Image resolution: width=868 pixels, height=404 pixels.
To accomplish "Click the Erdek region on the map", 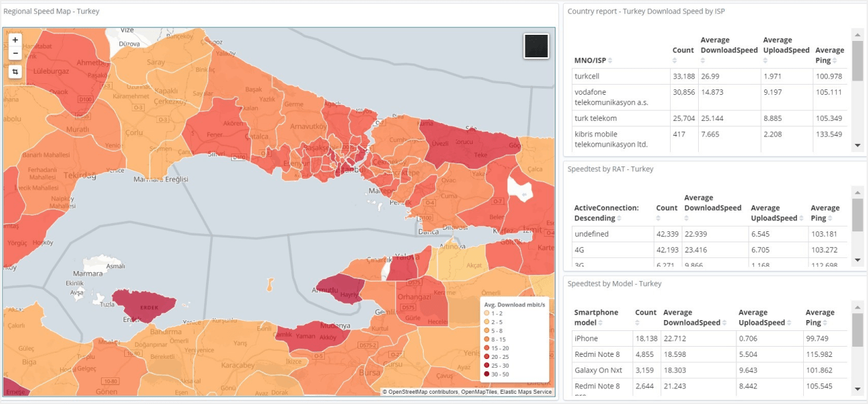I will coord(145,306).
